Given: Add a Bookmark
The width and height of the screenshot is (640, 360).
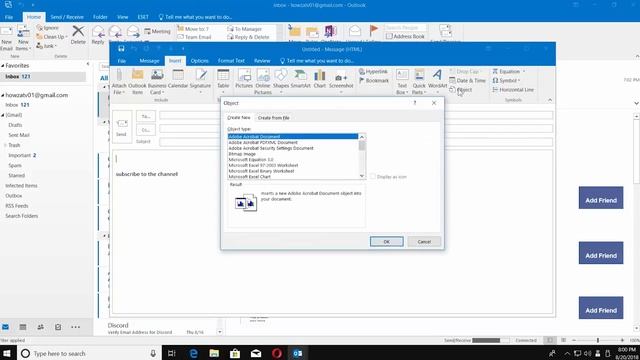Looking at the screenshot, I should [374, 80].
